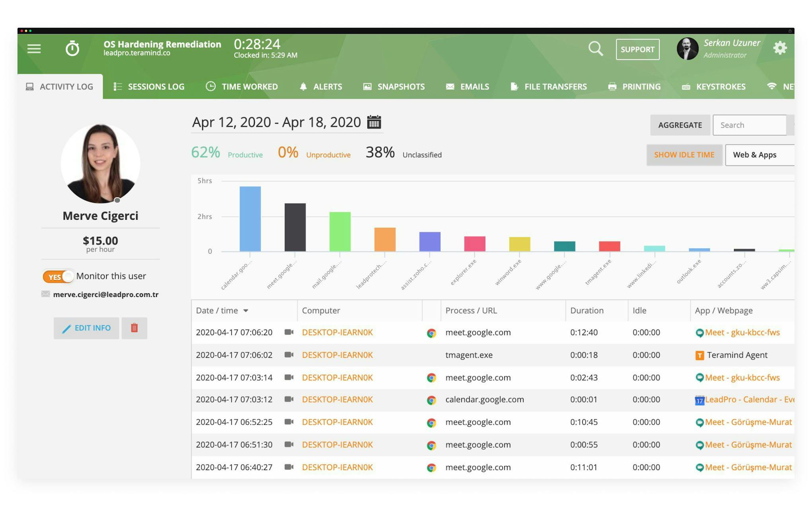The height and width of the screenshot is (525, 812).
Task: Play video recording for 06:51:30 row
Action: click(289, 445)
